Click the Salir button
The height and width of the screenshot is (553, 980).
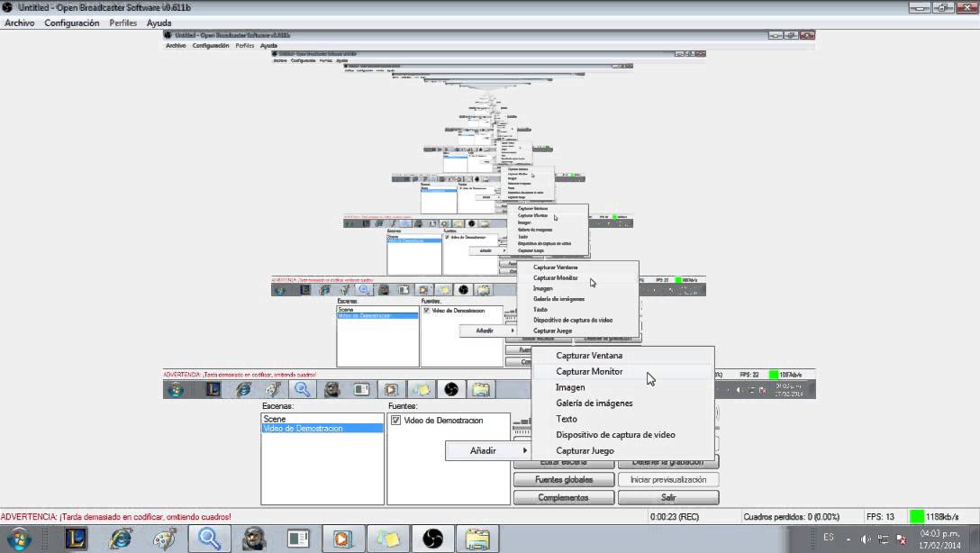(668, 497)
